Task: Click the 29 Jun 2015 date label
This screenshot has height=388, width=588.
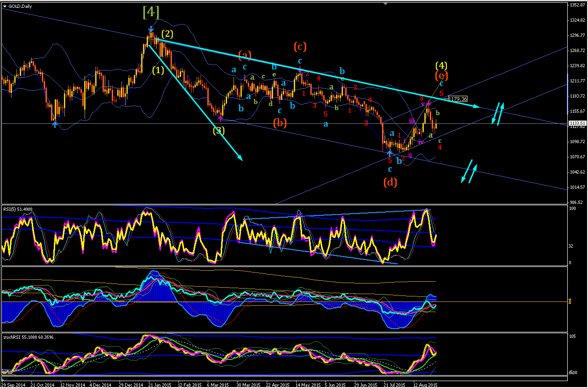Action: click(365, 384)
